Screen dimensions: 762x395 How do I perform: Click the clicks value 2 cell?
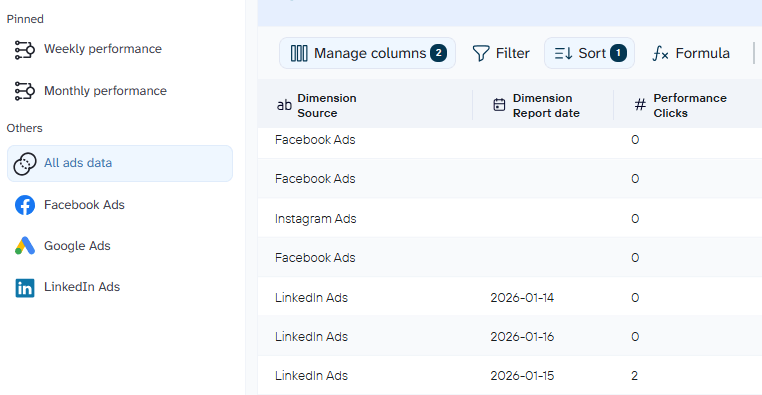634,376
